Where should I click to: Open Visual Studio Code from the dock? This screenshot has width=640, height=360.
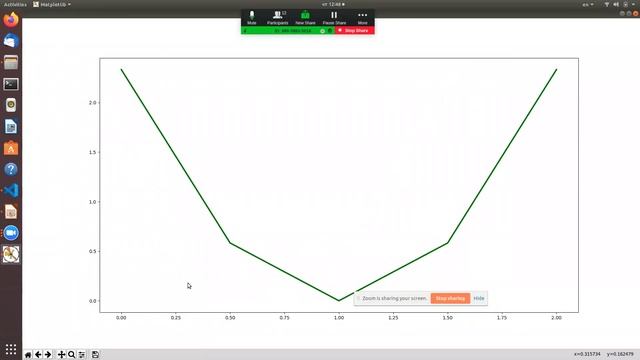[x=11, y=191]
